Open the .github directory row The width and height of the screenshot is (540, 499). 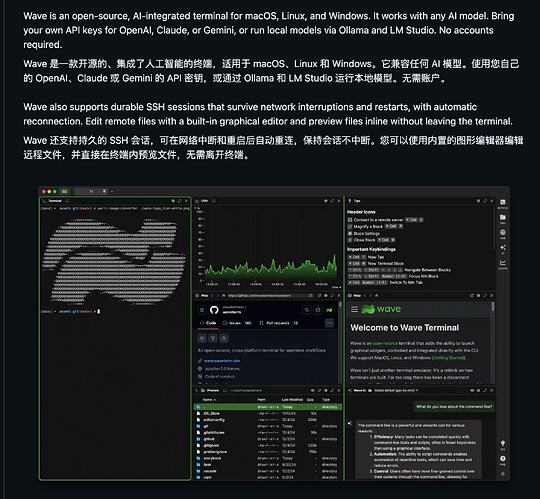point(268,439)
